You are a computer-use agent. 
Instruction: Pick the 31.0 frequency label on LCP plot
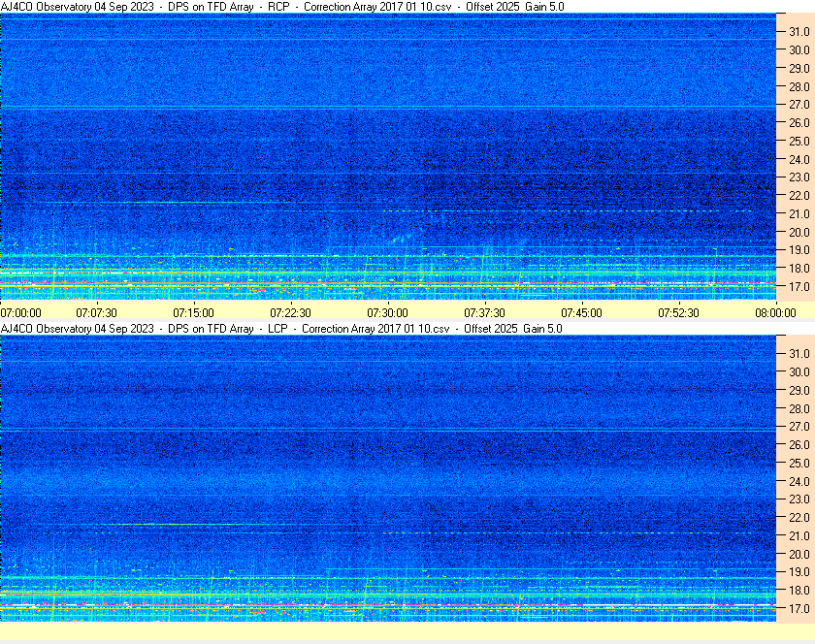(799, 353)
